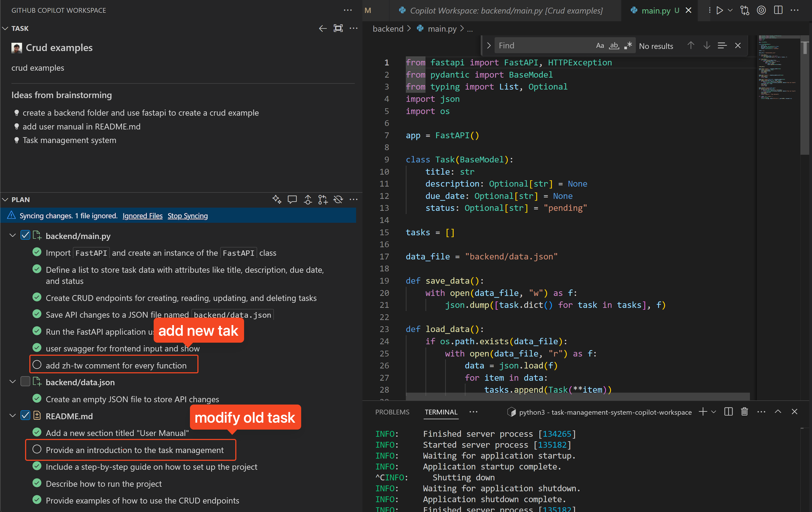Screen dimensions: 812x512
Task: Close the terminal panel
Action: 794,411
